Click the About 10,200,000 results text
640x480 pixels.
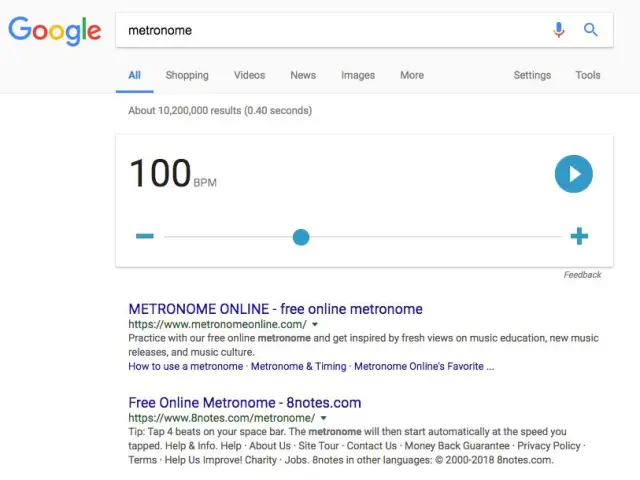[x=220, y=111]
